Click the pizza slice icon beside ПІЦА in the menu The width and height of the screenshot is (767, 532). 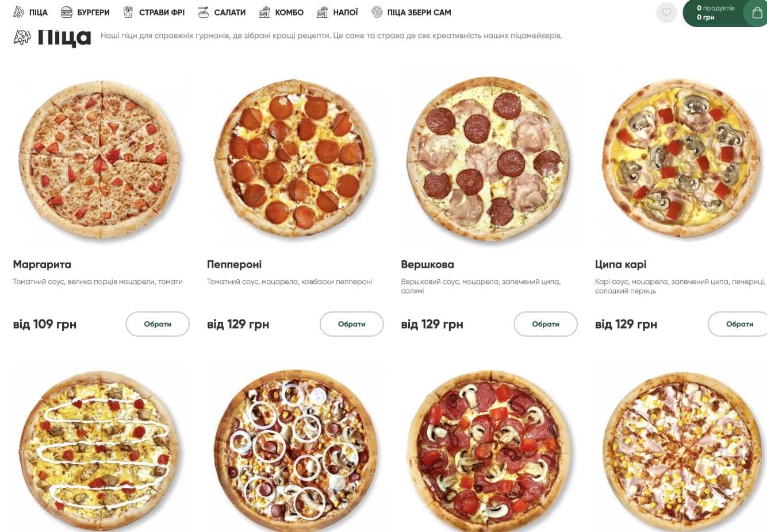pyautogui.click(x=19, y=12)
